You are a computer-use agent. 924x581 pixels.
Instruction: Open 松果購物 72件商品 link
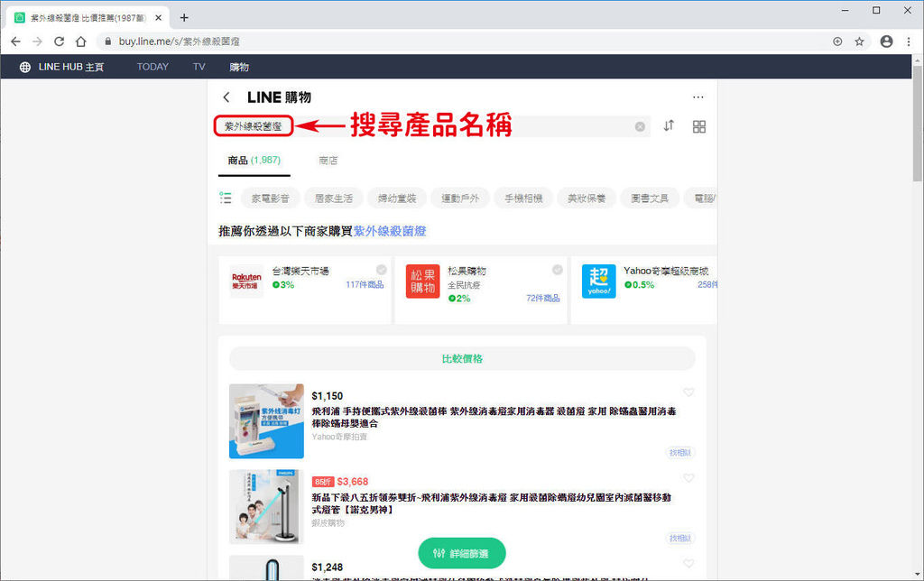542,298
